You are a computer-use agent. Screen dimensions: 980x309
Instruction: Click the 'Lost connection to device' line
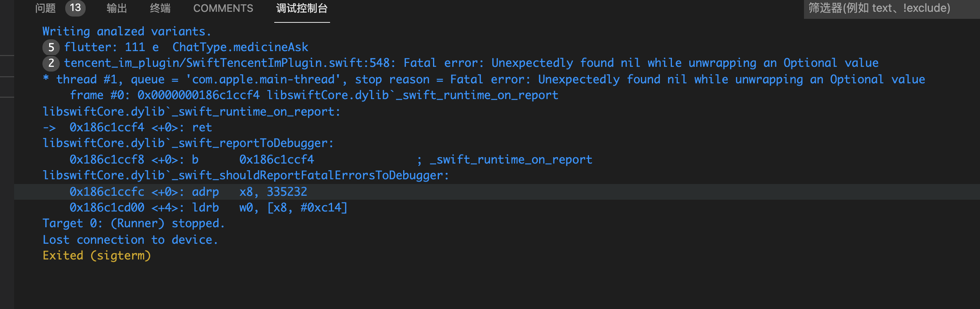[x=130, y=239]
